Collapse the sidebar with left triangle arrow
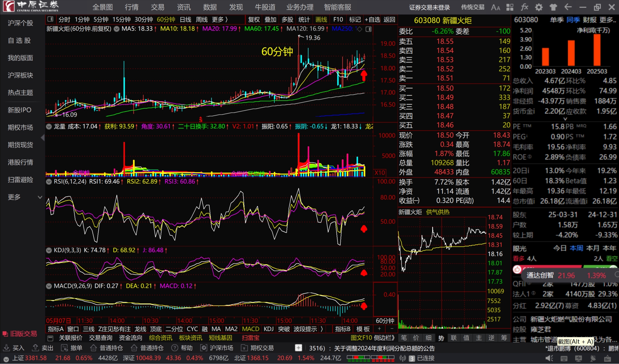 (x=43, y=138)
